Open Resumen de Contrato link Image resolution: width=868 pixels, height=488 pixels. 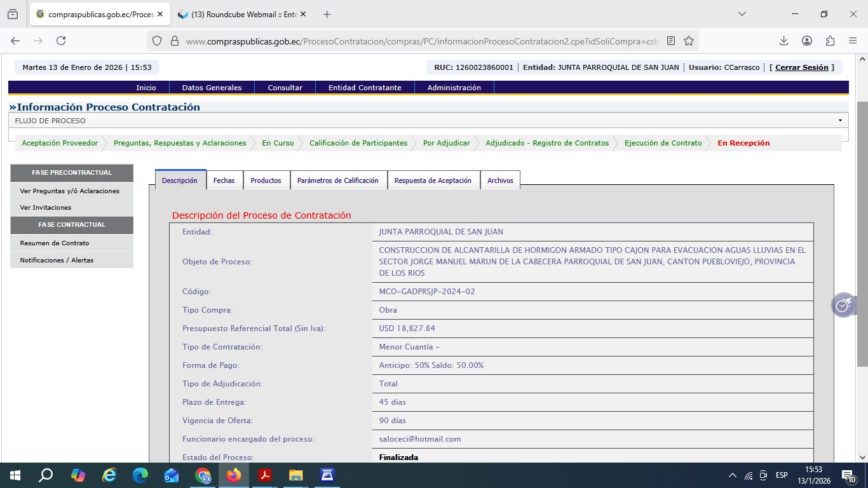click(x=55, y=243)
